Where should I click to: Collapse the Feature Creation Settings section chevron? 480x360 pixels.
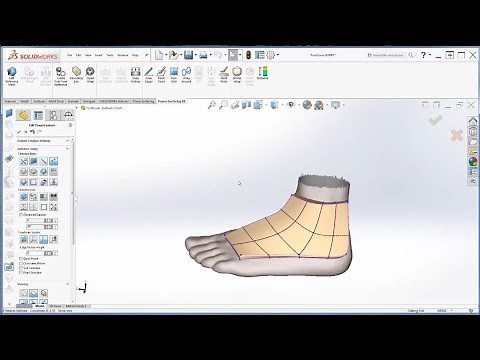point(67,141)
